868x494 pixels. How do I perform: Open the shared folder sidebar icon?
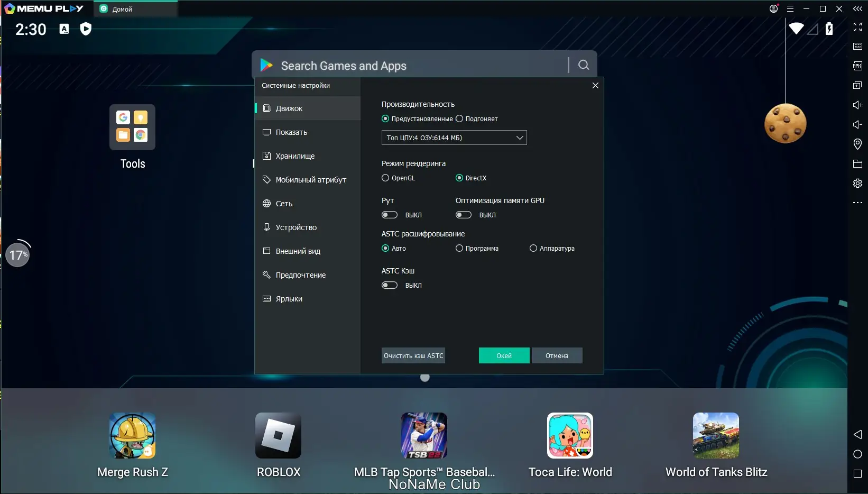pos(857,163)
